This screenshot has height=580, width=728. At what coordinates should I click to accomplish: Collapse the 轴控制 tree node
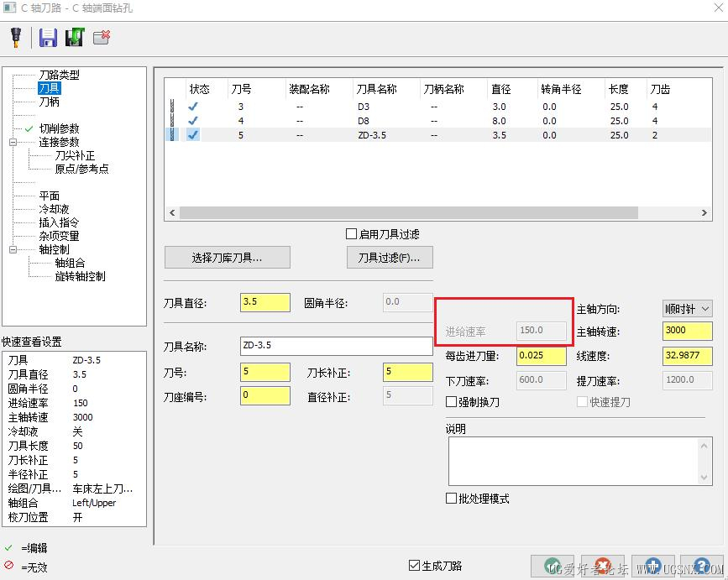pyautogui.click(x=13, y=249)
